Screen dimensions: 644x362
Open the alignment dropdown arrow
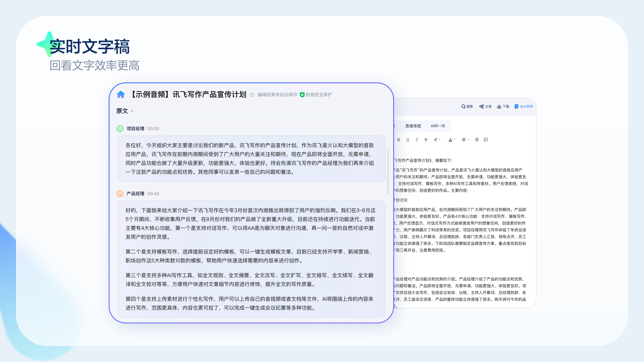[468, 139]
